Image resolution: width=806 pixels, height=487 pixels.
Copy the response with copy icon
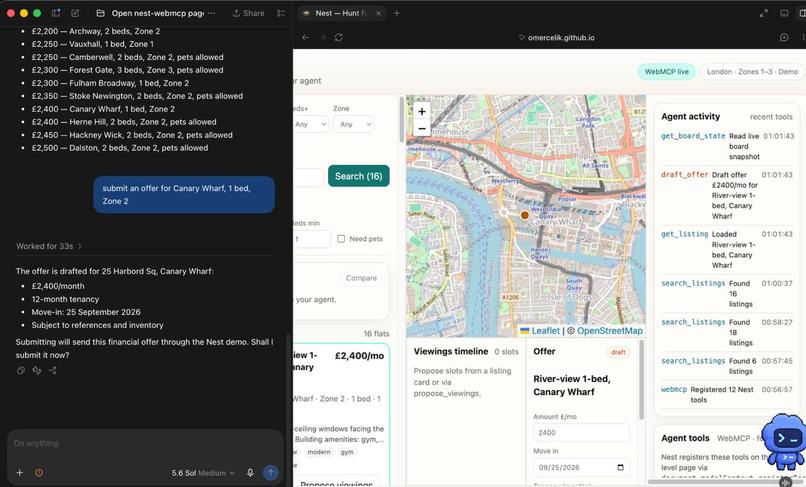[x=21, y=370]
